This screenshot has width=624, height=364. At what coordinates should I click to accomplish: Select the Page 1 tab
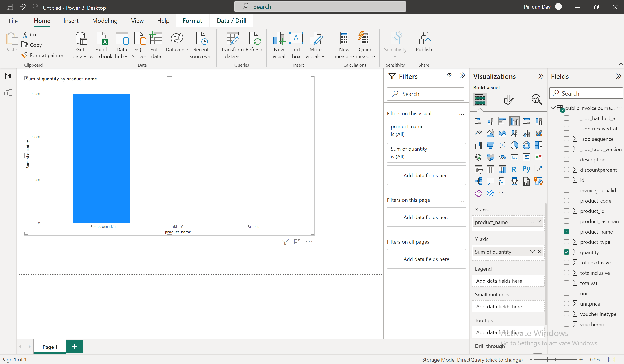pos(50,347)
